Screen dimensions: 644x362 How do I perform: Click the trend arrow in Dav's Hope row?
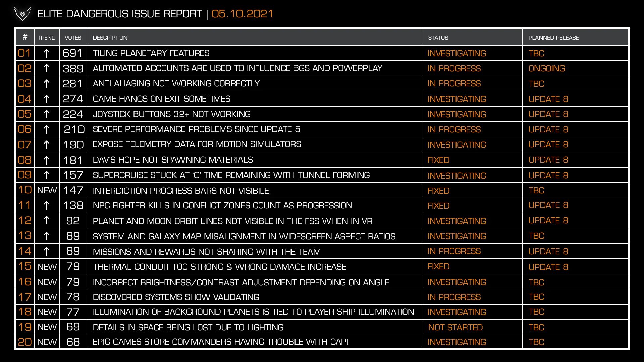[47, 160]
